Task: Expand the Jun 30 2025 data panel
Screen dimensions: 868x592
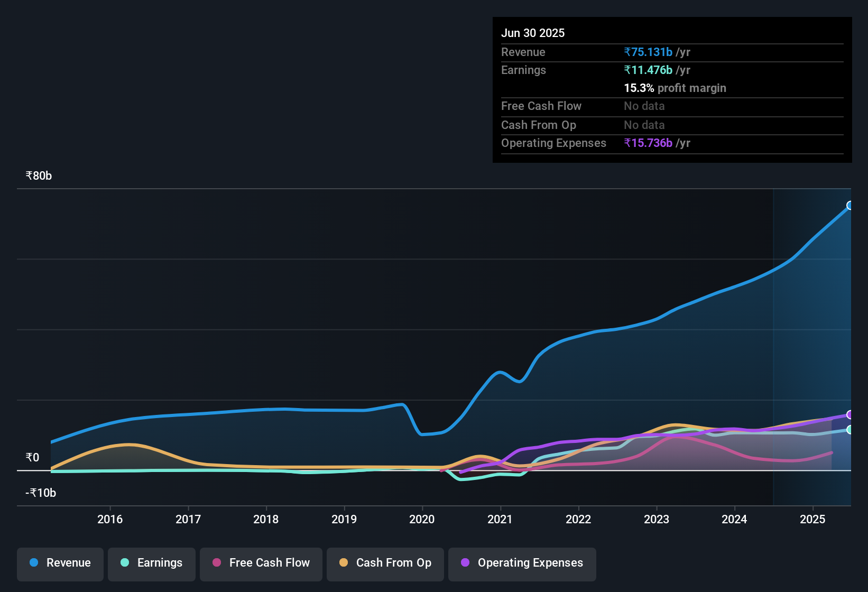Action: 533,33
